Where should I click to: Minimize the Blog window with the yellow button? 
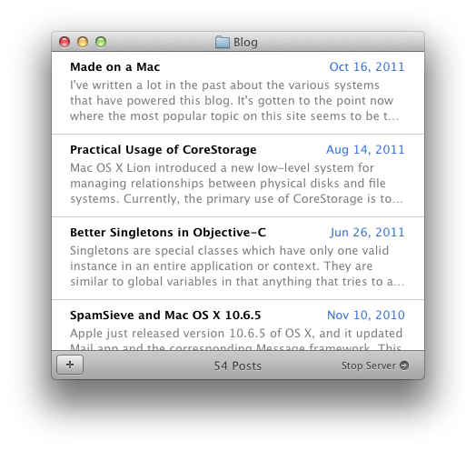83,42
